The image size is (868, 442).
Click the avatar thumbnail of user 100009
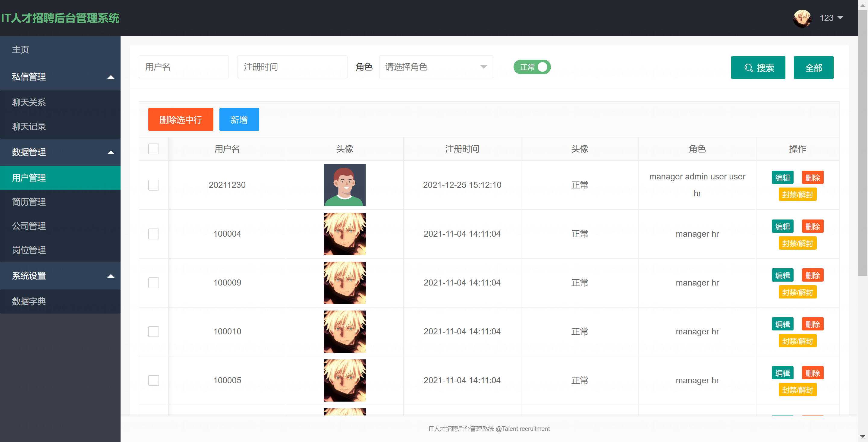pos(344,283)
